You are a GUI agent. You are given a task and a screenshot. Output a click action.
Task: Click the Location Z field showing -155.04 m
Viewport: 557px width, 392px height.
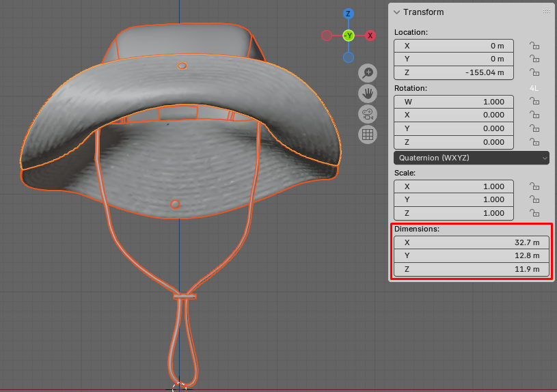(452, 72)
